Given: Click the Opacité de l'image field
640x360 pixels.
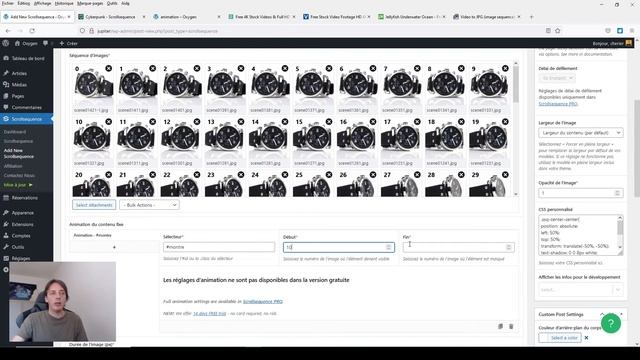Looking at the screenshot, I should (x=581, y=193).
